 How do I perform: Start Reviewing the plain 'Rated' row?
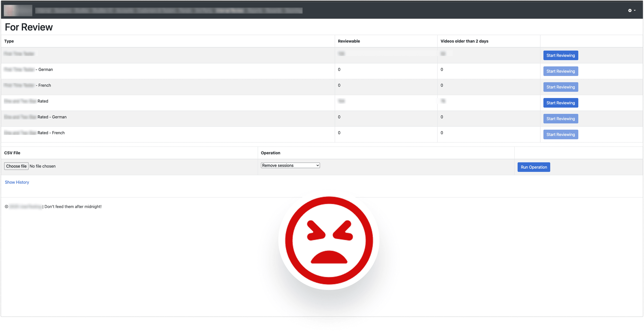tap(561, 103)
